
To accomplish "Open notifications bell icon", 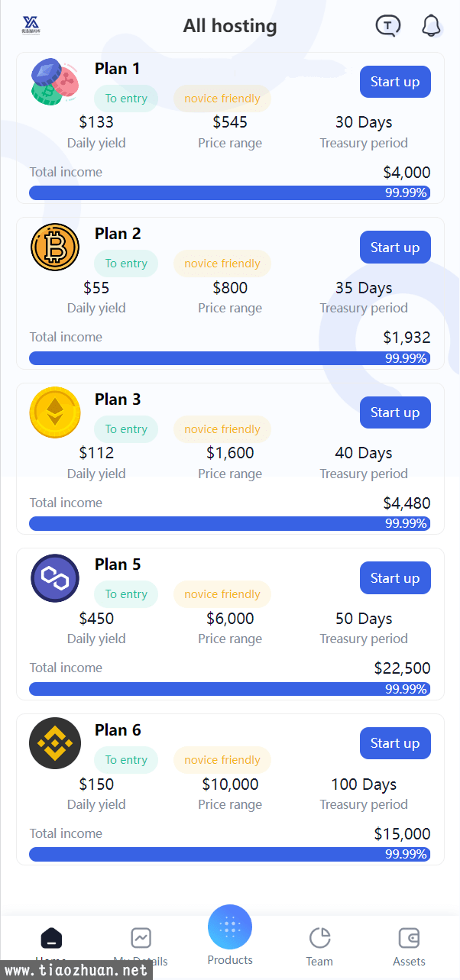I will [432, 26].
